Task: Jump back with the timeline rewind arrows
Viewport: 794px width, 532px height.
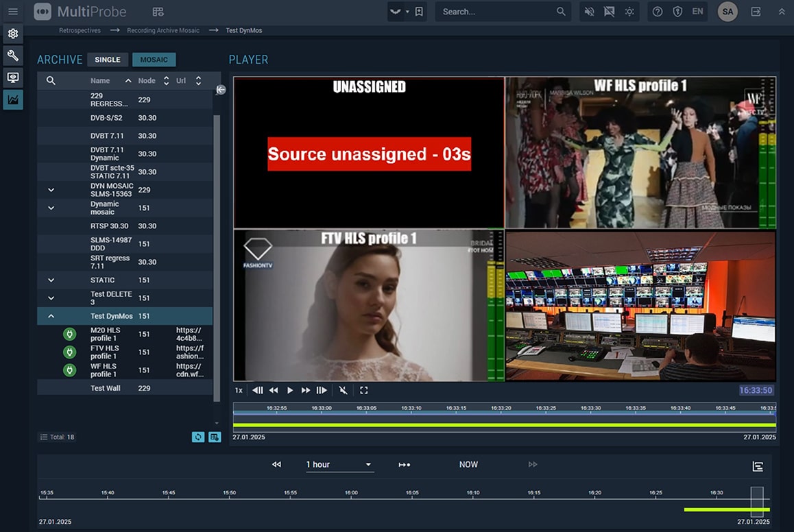Action: [276, 465]
